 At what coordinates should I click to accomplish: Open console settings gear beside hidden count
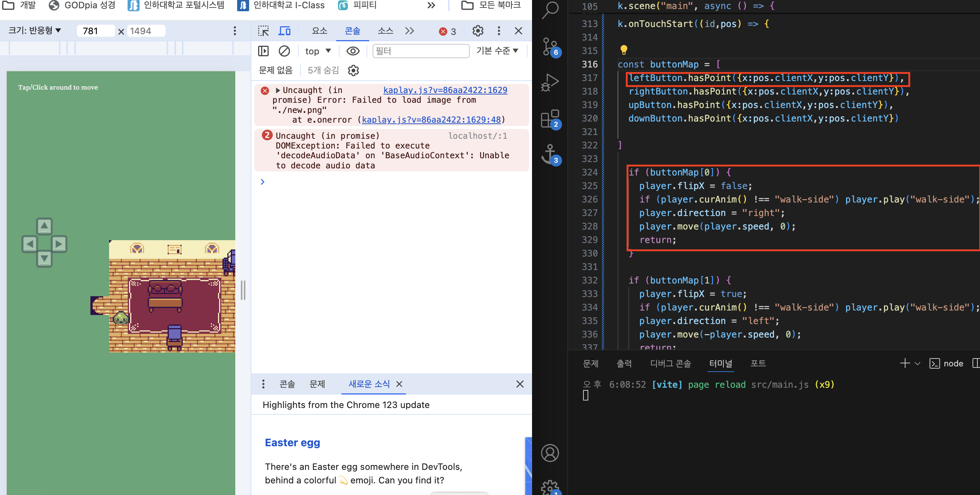pyautogui.click(x=353, y=70)
